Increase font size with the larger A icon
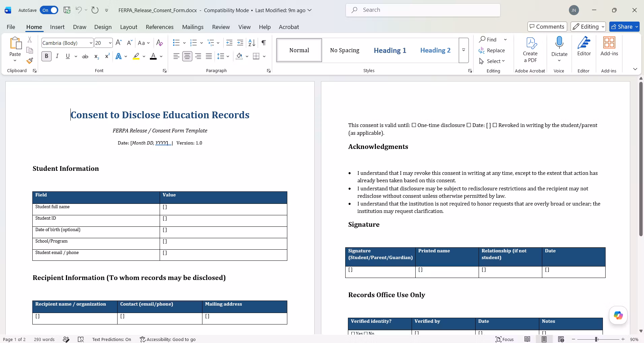This screenshot has width=644, height=343. [x=119, y=43]
